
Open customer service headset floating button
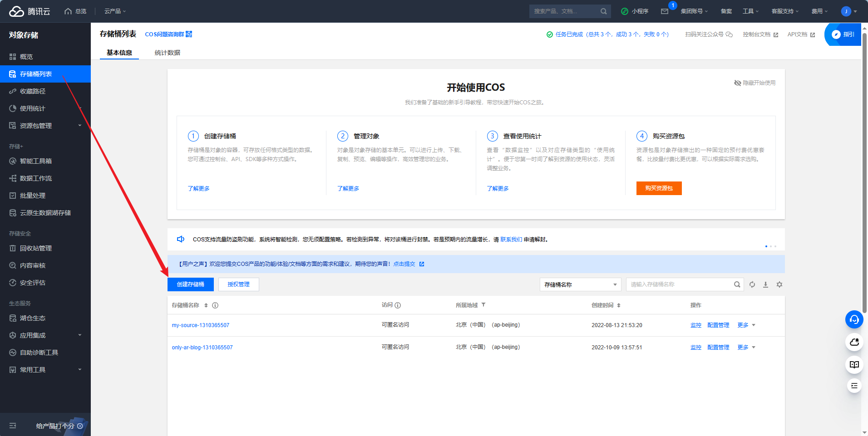(x=854, y=319)
